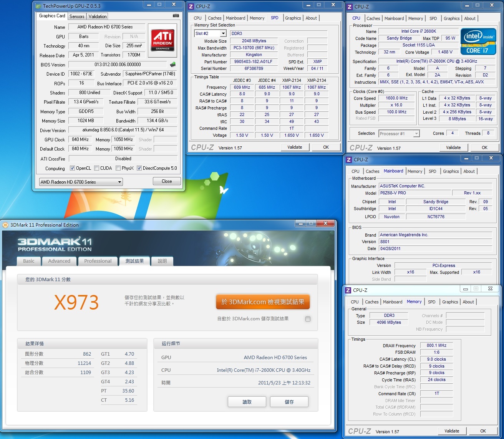Screen dimensions: 504x439
Task: Click Validate in the CPU-Z Memory window
Action: [x=452, y=431]
